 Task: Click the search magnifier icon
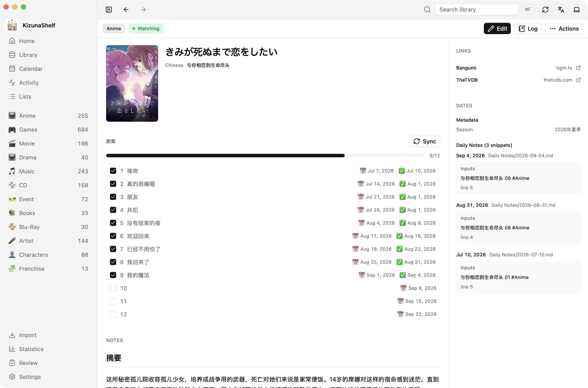[x=427, y=9]
